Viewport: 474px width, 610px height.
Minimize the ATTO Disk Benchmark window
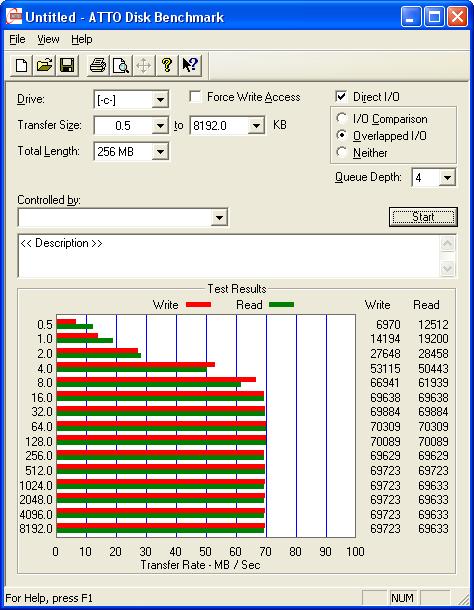[411, 17]
